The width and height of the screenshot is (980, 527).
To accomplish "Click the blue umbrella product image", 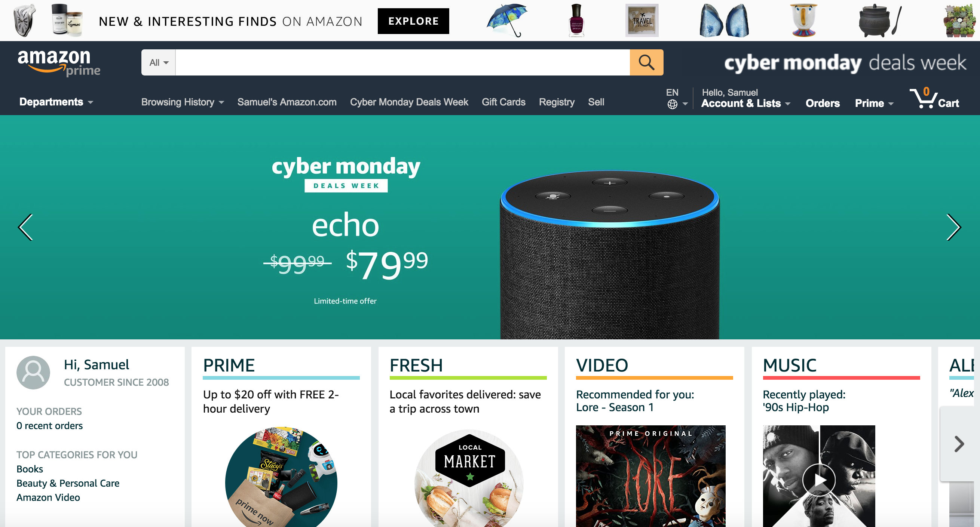I will click(x=507, y=20).
